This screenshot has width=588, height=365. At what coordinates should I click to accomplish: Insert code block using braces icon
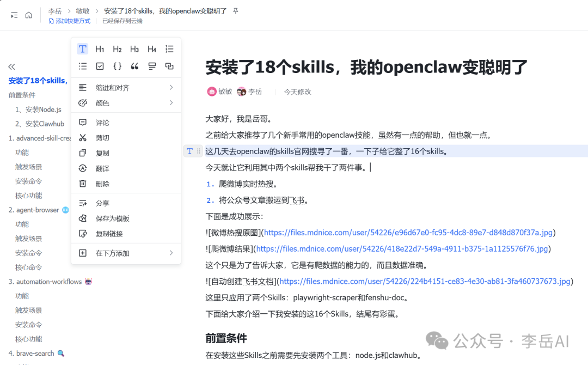pyautogui.click(x=117, y=66)
